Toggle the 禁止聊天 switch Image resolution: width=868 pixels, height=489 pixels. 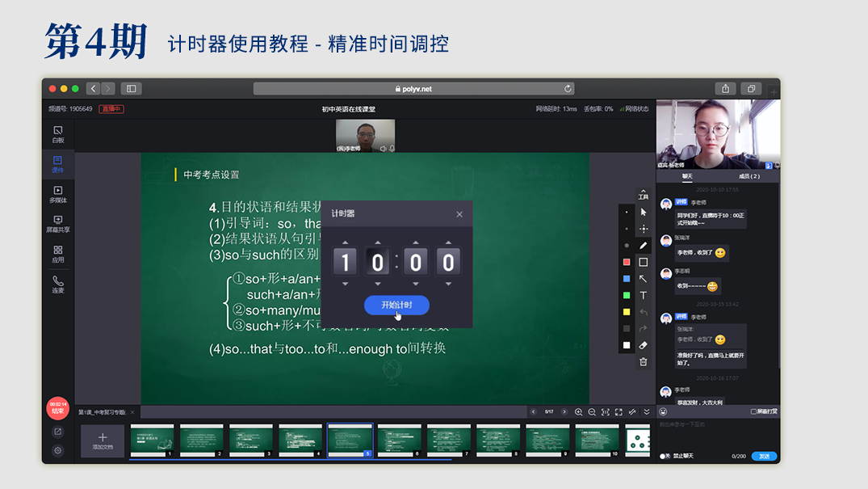(664, 456)
